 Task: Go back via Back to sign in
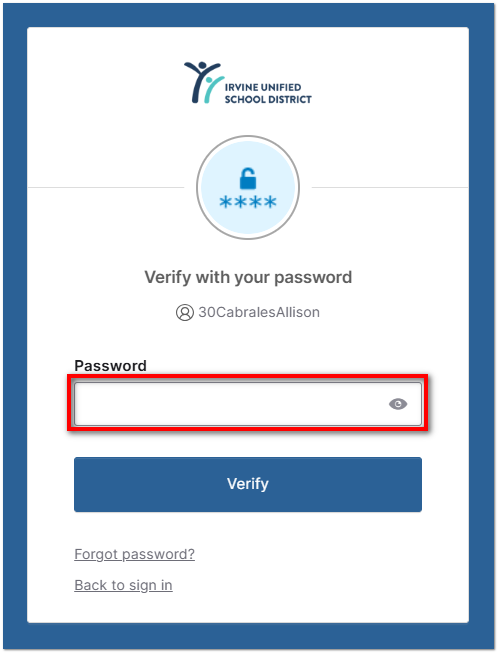(x=123, y=585)
